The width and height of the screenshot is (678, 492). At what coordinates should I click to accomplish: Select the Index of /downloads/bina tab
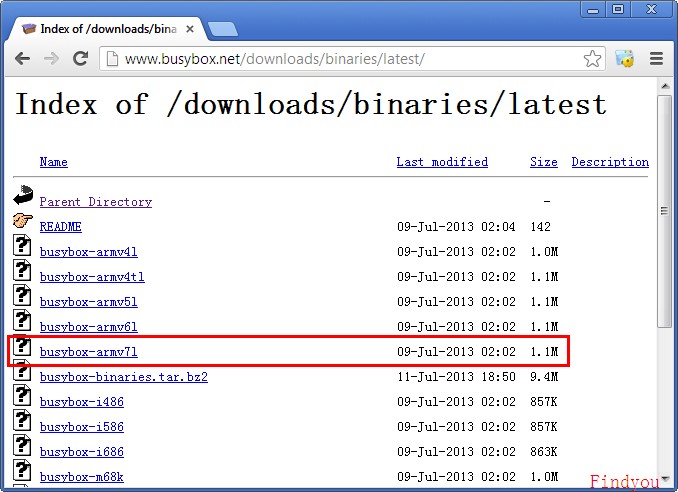(x=108, y=29)
